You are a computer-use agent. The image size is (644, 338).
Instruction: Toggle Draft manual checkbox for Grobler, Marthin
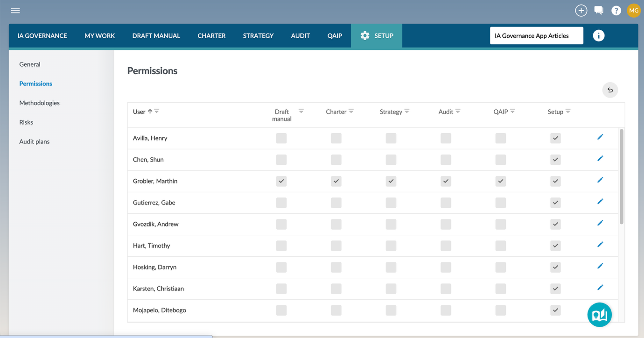(x=281, y=181)
